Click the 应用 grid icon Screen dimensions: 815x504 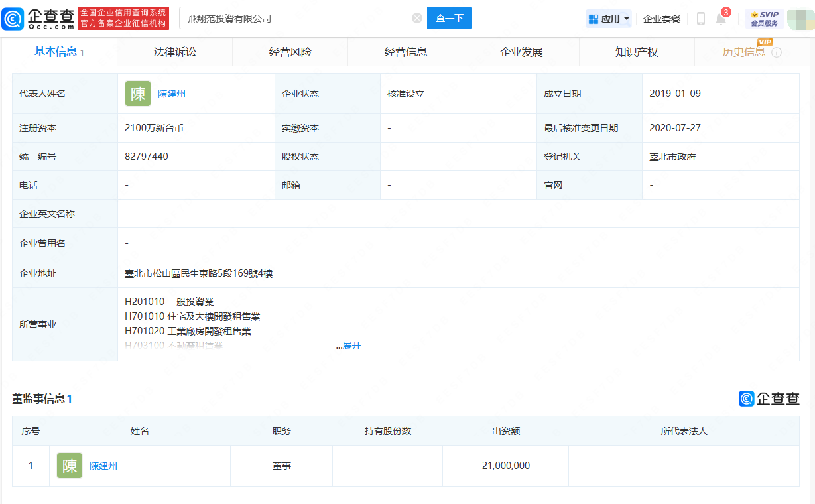pos(594,19)
